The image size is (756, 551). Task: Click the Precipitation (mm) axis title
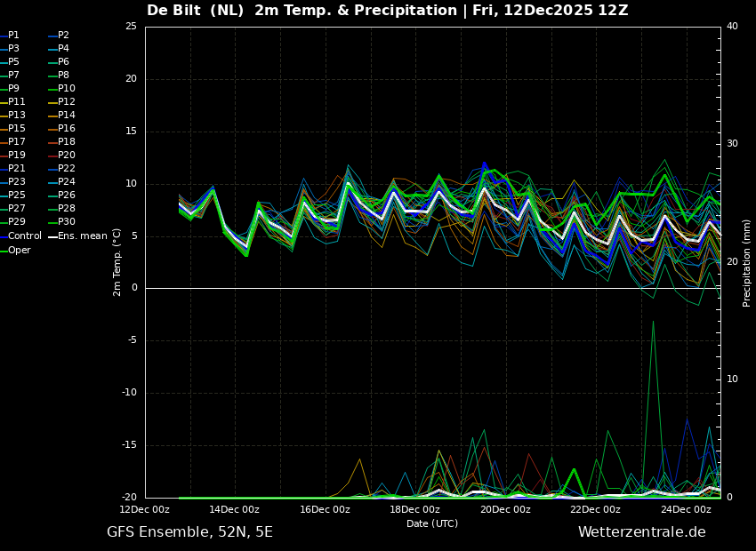[747, 262]
